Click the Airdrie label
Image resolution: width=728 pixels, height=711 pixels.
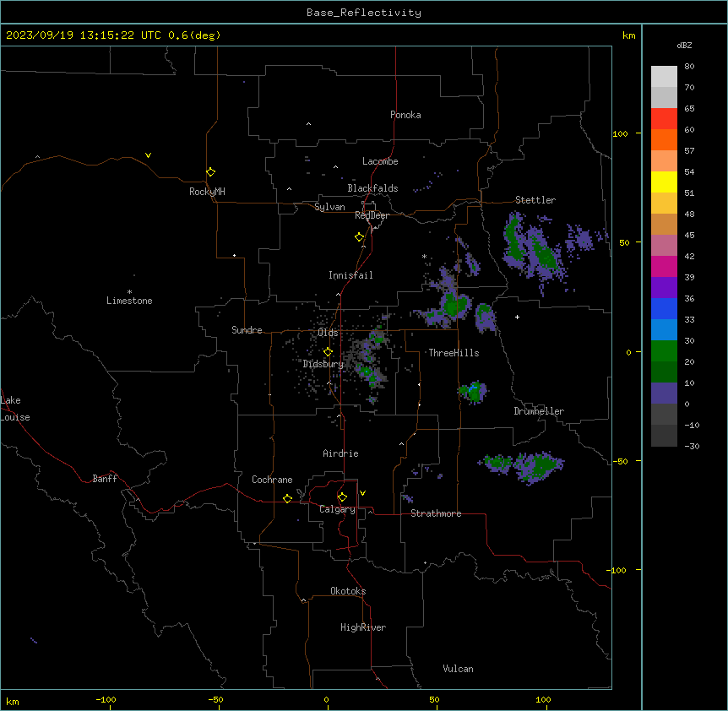[341, 453]
